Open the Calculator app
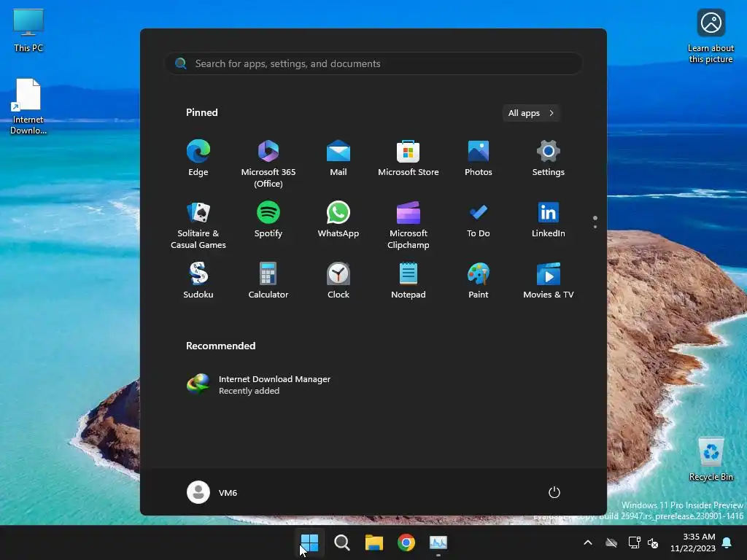Screen dimensions: 747x560 click(268, 281)
